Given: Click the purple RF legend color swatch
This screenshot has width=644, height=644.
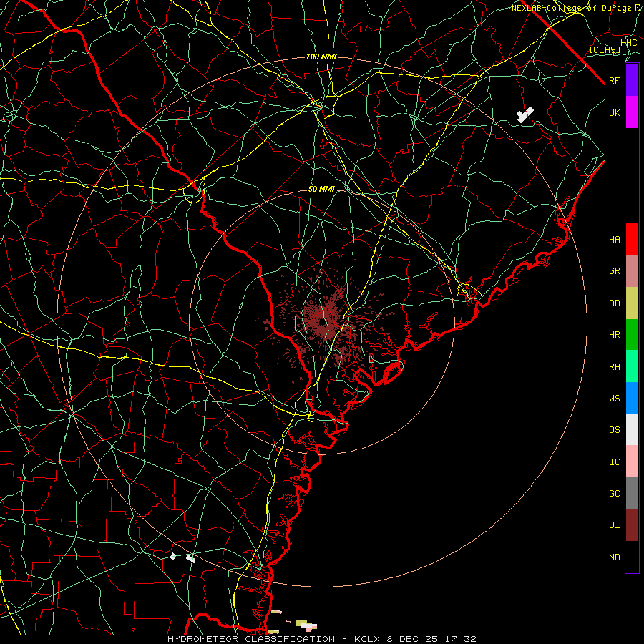Looking at the screenshot, I should click(632, 80).
